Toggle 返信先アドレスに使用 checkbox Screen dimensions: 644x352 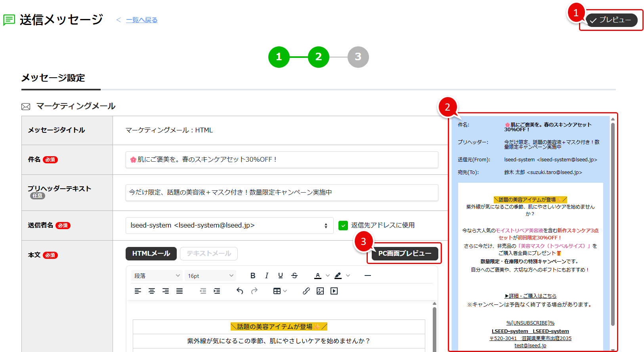point(343,226)
